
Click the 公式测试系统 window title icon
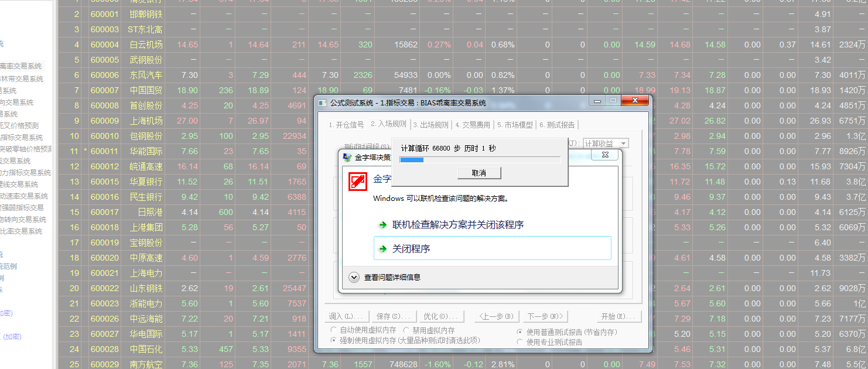[x=322, y=103]
